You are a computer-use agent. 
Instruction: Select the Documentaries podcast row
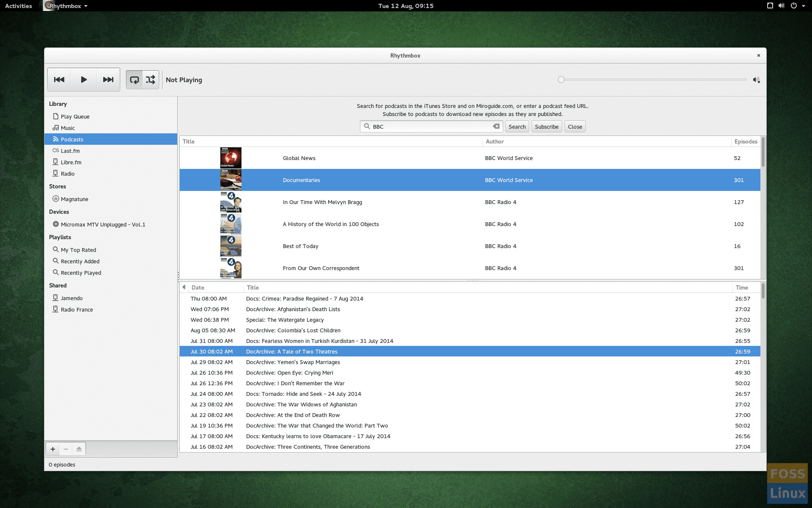470,180
